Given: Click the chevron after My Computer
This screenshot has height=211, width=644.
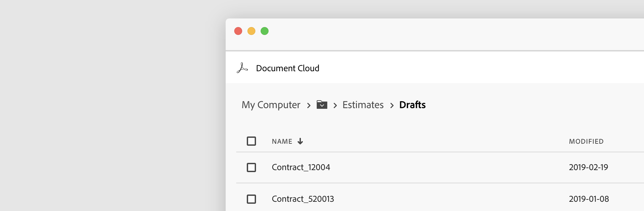Looking at the screenshot, I should pos(309,105).
